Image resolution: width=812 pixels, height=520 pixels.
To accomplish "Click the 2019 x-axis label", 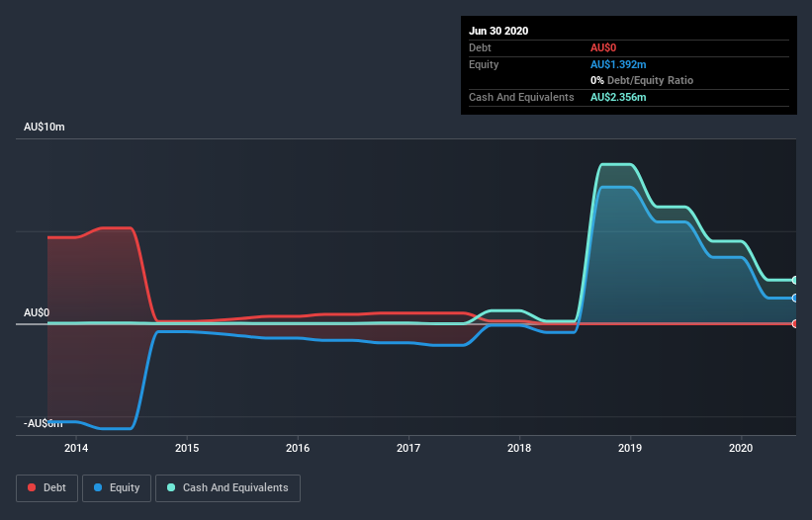I will (x=630, y=448).
